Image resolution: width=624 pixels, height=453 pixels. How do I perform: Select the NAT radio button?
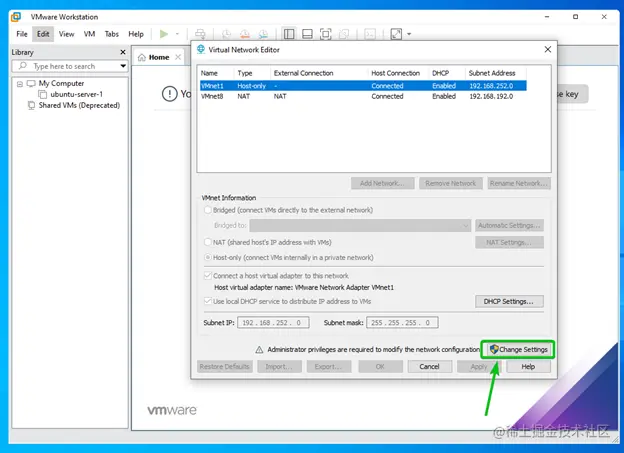point(208,242)
